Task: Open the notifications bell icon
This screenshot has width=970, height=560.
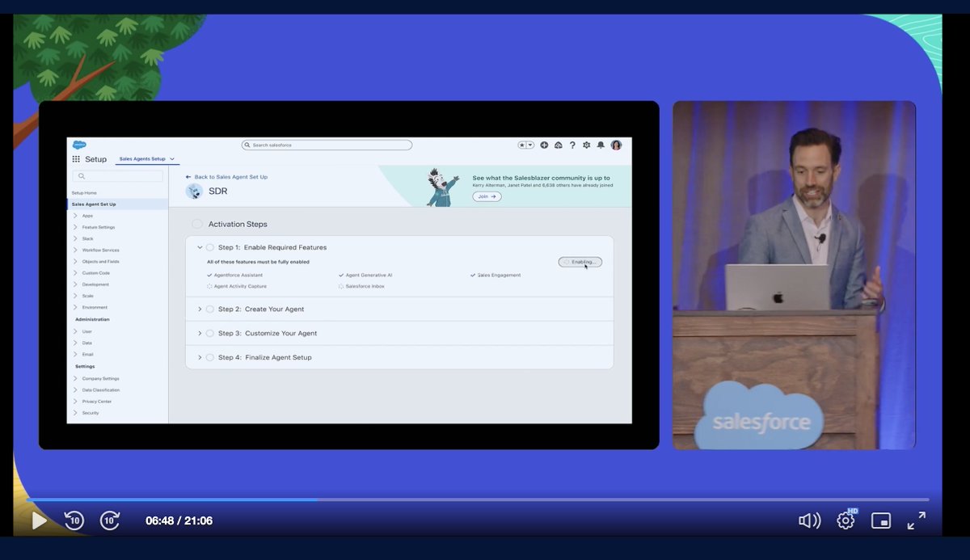Action: tap(601, 145)
